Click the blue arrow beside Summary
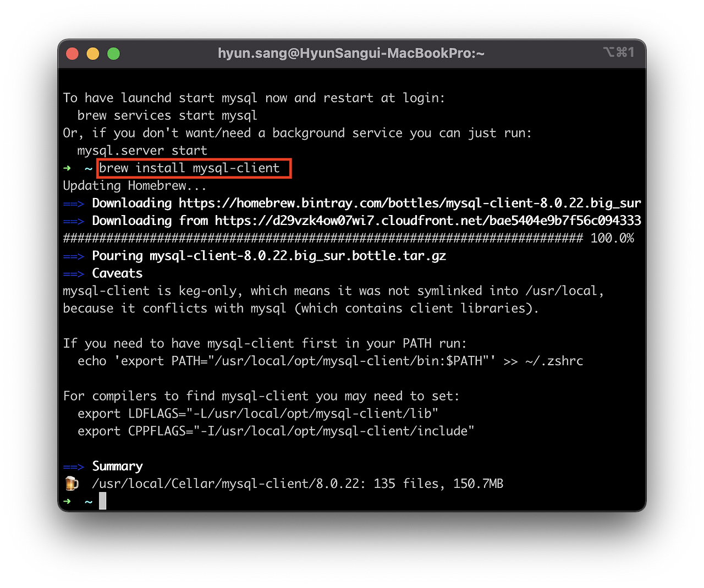Viewport: 704px width, 588px height. [x=74, y=467]
